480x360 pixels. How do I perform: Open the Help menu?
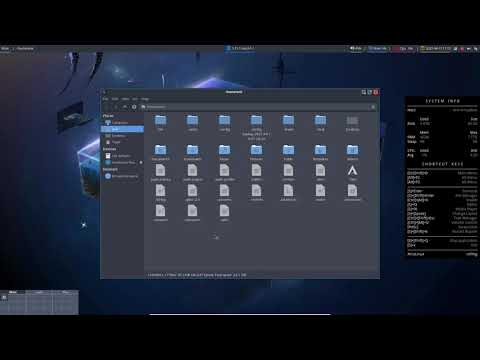pyautogui.click(x=145, y=99)
